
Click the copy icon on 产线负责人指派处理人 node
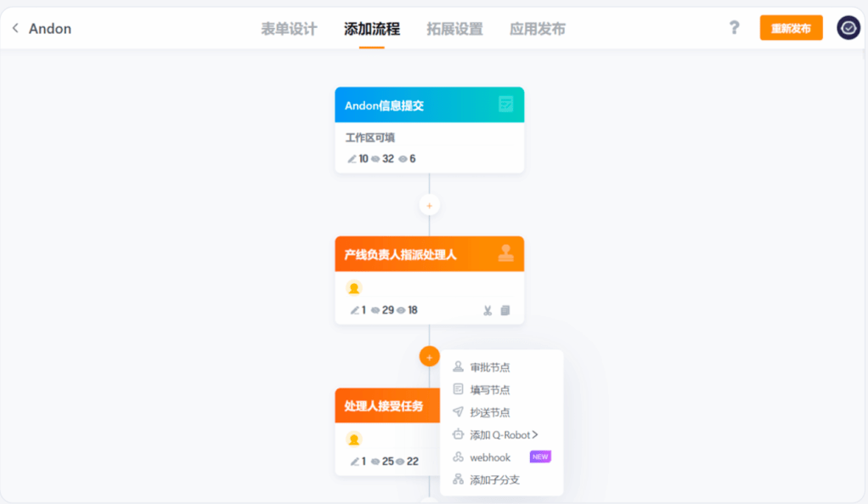(505, 310)
